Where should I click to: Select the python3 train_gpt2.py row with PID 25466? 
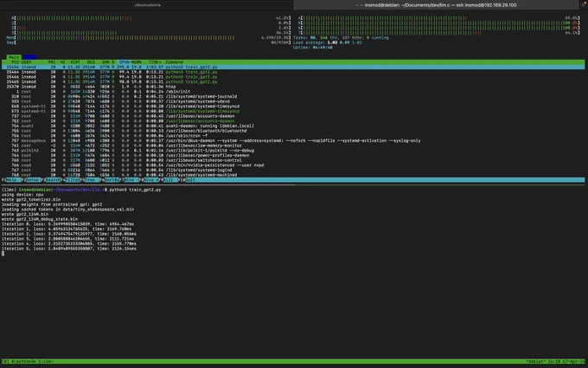pyautogui.click(x=293, y=76)
